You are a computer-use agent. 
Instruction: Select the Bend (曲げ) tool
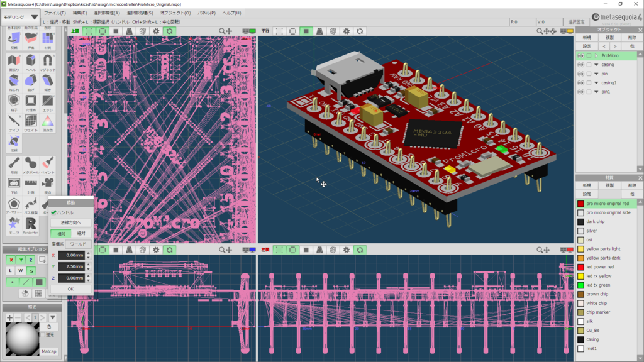31,83
